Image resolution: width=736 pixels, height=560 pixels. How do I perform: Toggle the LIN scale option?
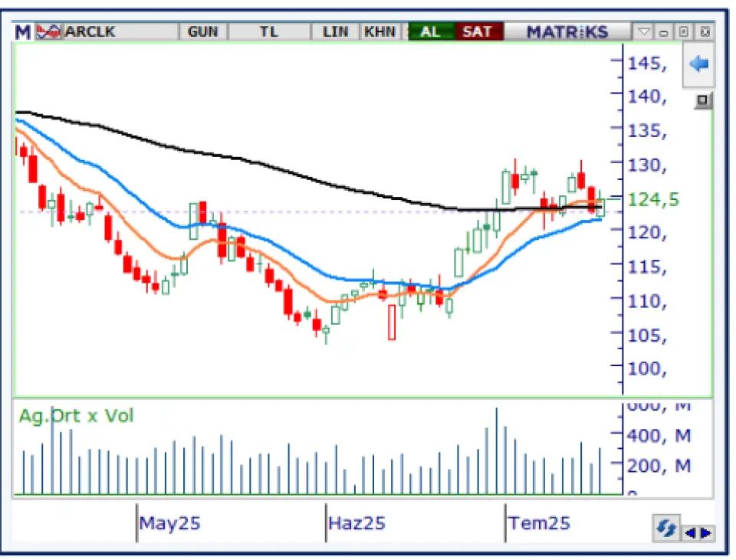tap(335, 32)
